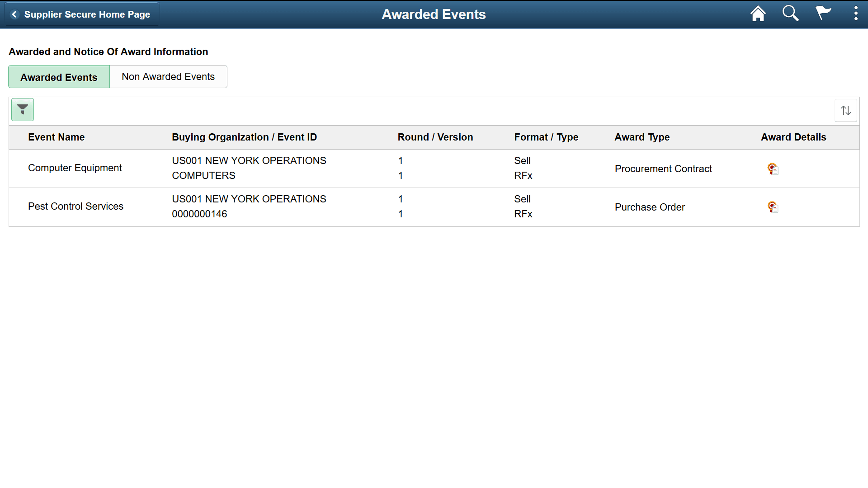868x488 pixels.
Task: Click event ID 0000000146
Action: [x=199, y=214]
